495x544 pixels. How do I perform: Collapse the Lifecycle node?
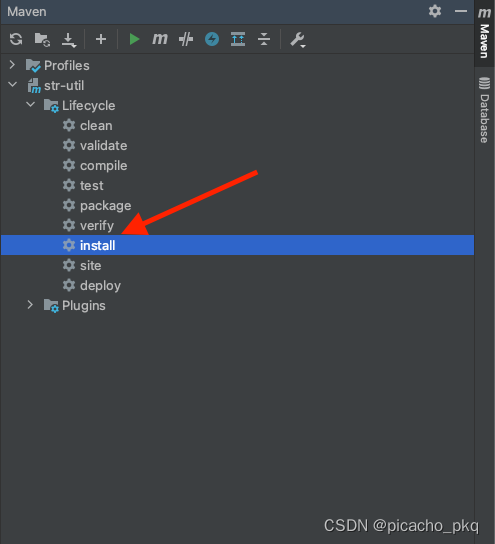coord(31,104)
